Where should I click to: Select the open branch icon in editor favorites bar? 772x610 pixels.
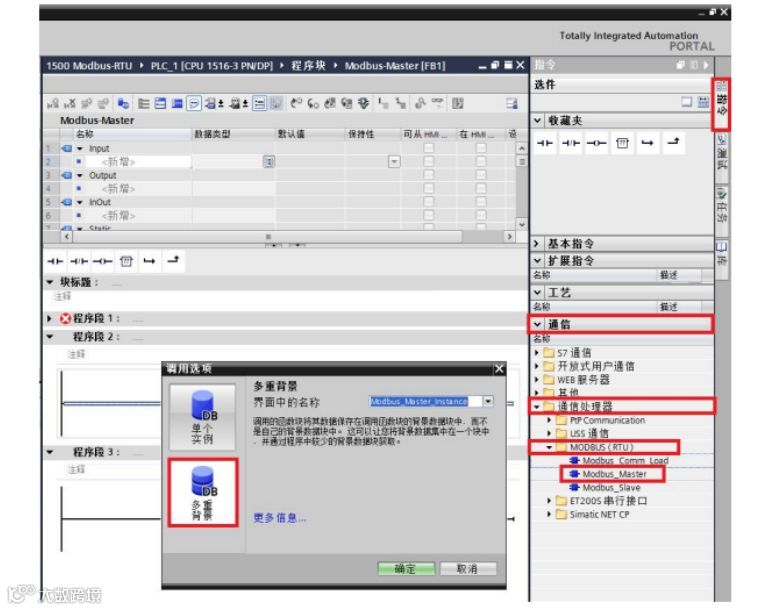click(x=149, y=261)
